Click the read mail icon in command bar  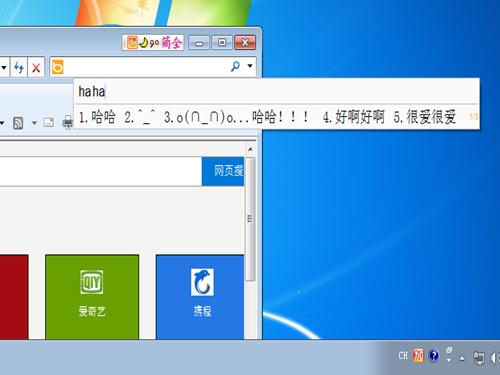click(49, 123)
